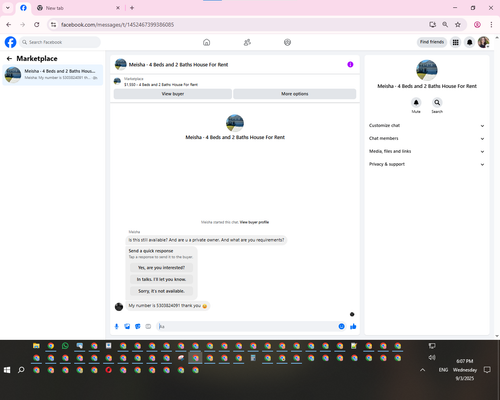
Task: Open the Facebook menu grid icon
Action: pos(455,42)
